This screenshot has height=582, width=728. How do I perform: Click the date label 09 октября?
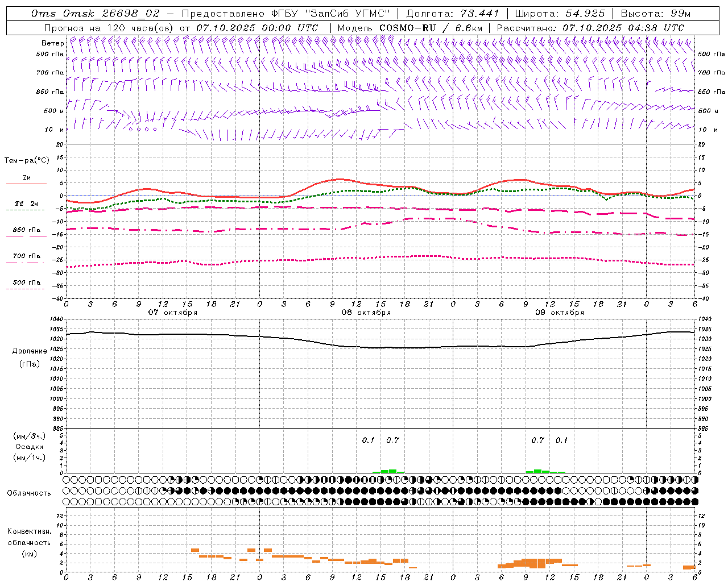point(560,313)
